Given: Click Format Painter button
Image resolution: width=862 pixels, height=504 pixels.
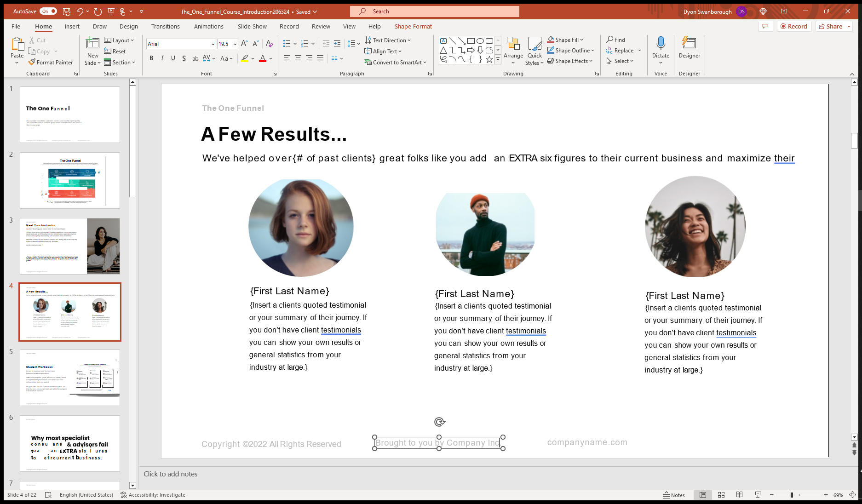Looking at the screenshot, I should tap(51, 63).
